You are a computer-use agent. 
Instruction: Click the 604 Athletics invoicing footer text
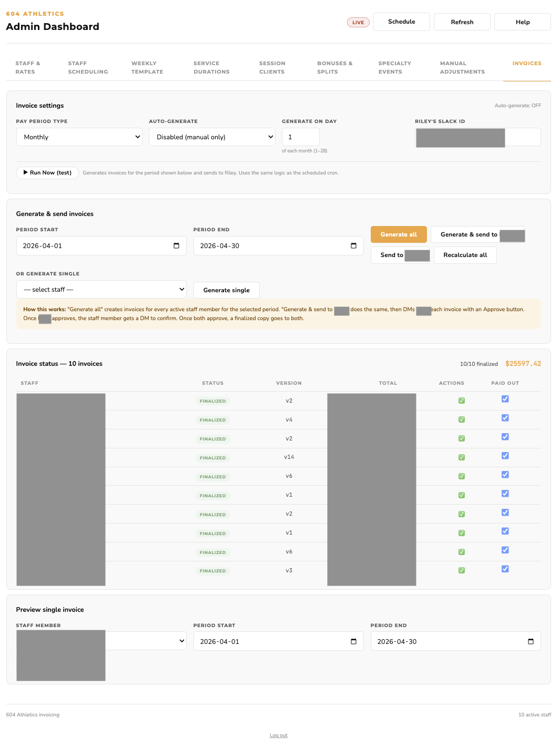[x=33, y=715]
